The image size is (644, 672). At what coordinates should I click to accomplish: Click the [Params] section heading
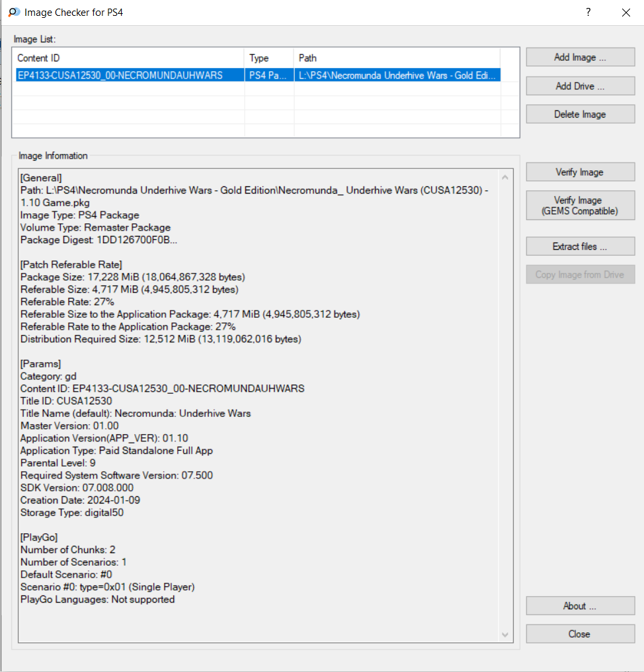41,364
